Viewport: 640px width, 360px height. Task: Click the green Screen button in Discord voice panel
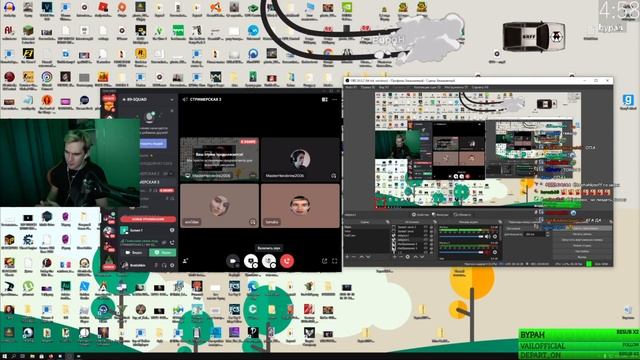tap(163, 253)
